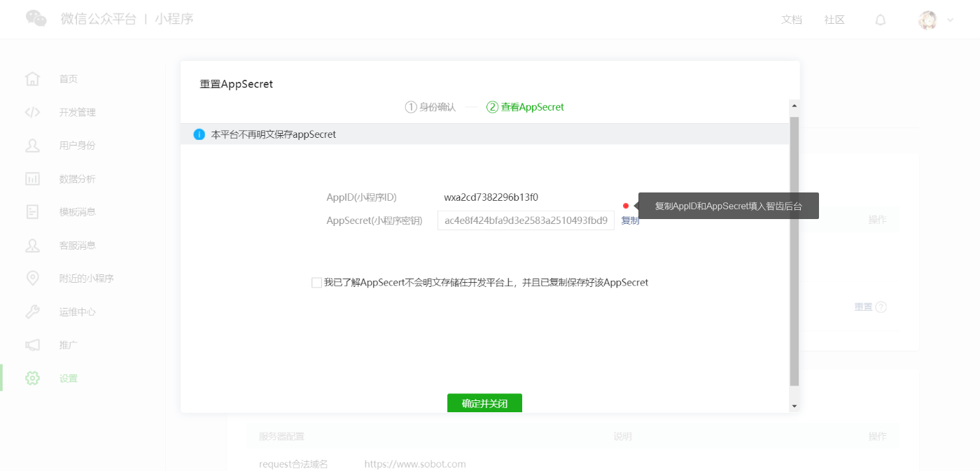Open 文档 in top navigation
This screenshot has width=980, height=471.
point(792,20)
